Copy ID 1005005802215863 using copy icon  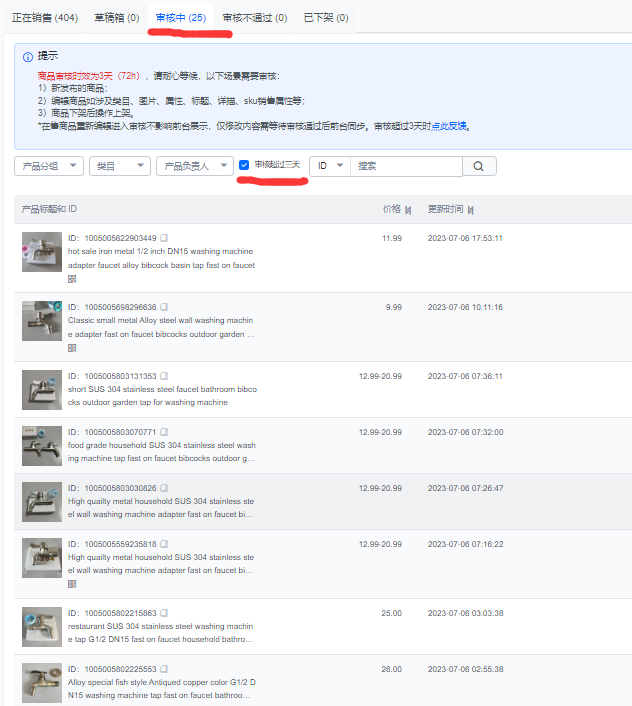point(164,613)
